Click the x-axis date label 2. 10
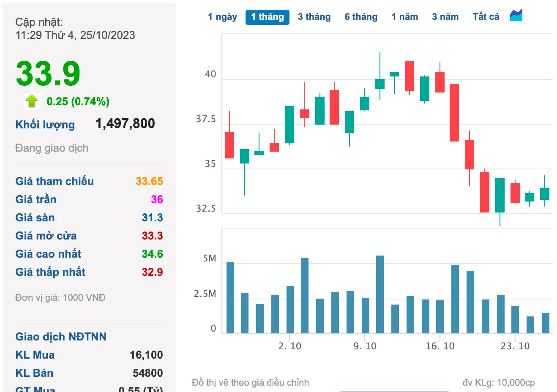This screenshot has width=557, height=392. (x=290, y=346)
